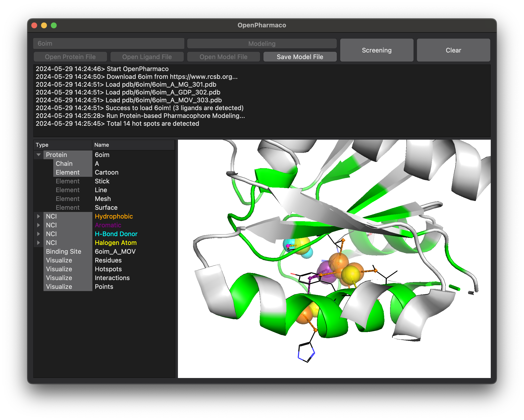Select the cyan H-Bond Donor label
This screenshot has height=420, width=524.
(x=116, y=234)
